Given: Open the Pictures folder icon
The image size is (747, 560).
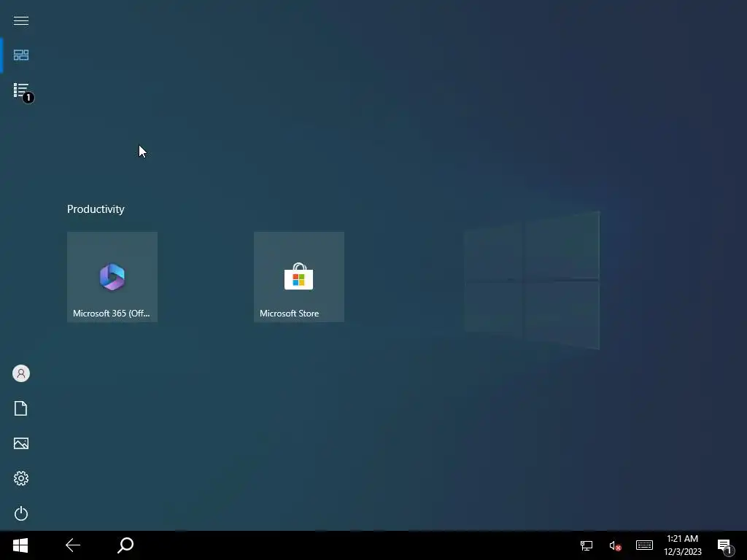Looking at the screenshot, I should pyautogui.click(x=21, y=443).
